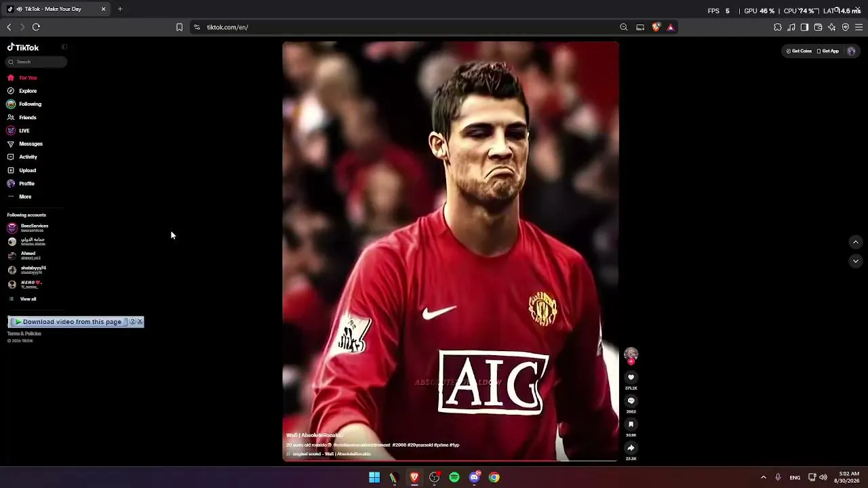Open the BeezServices followed account

tap(28, 228)
